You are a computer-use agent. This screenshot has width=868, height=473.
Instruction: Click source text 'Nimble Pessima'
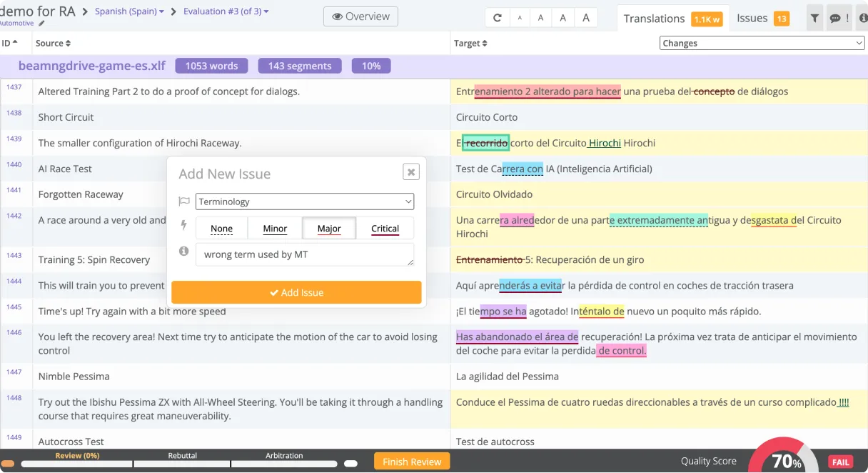pyautogui.click(x=74, y=377)
